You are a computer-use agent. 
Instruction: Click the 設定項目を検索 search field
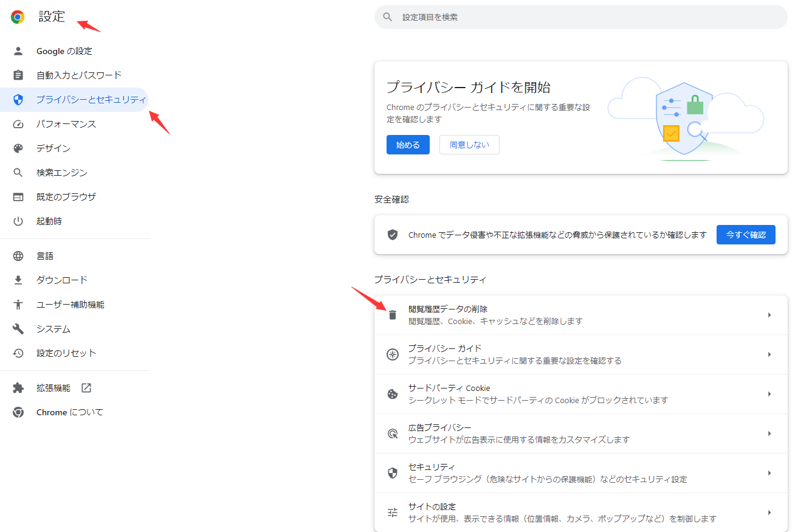[581, 17]
